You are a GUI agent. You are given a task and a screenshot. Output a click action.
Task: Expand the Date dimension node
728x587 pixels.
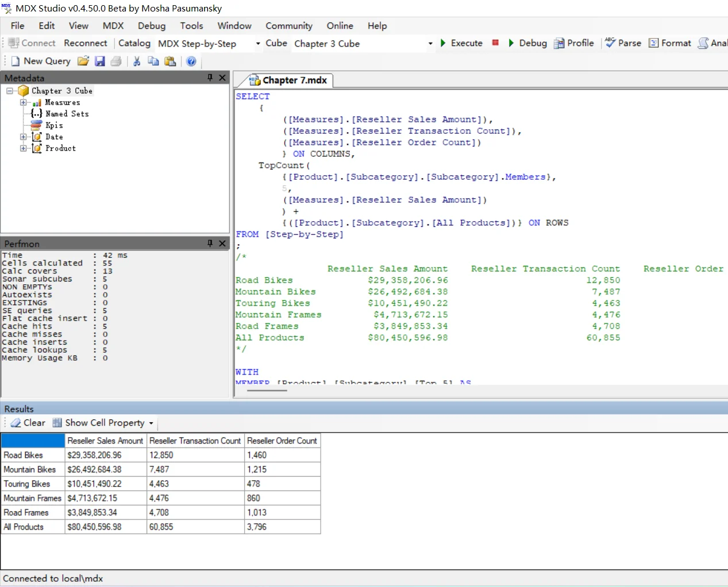pyautogui.click(x=24, y=137)
